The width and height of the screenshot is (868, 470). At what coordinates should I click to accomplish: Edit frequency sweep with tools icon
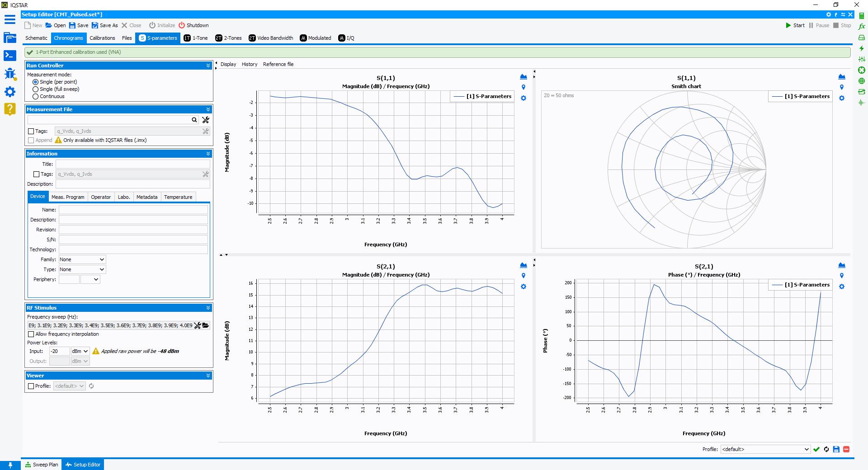coord(198,325)
